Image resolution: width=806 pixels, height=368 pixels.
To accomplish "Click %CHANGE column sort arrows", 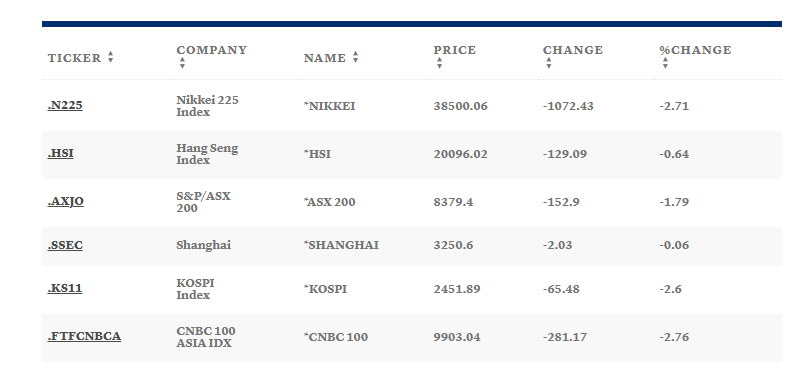I will 665,63.
